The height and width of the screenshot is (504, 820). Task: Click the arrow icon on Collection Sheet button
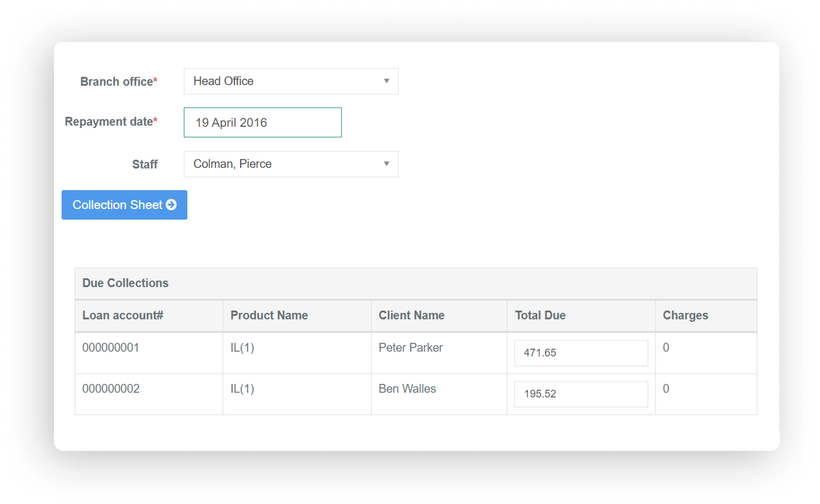pos(171,205)
